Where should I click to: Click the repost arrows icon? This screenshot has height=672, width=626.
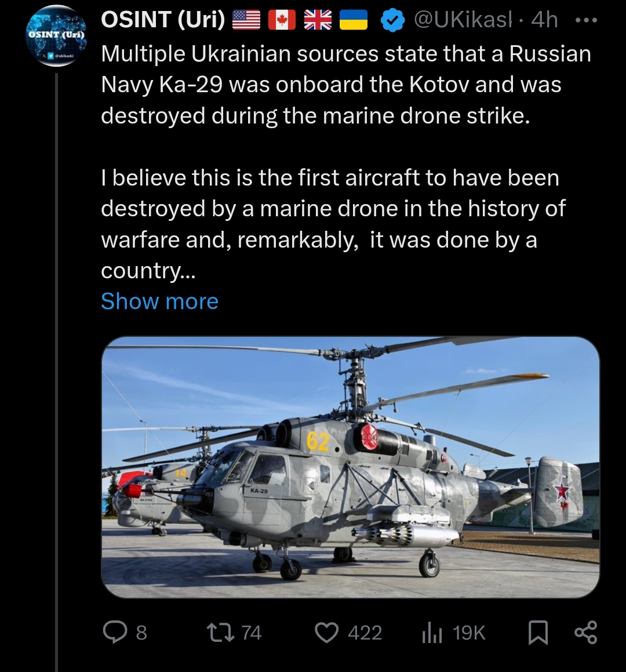pyautogui.click(x=220, y=633)
